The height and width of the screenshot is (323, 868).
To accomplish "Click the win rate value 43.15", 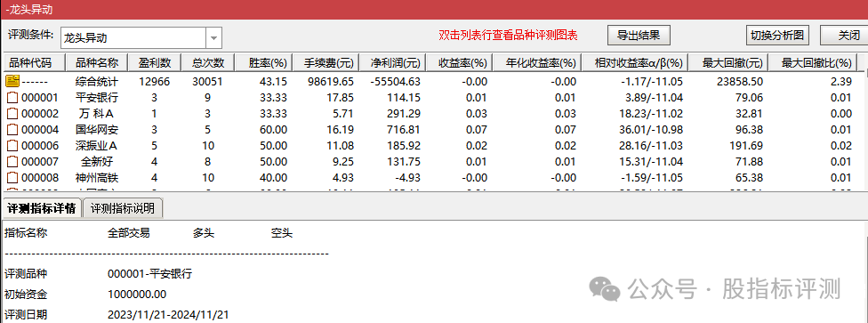I will point(274,82).
